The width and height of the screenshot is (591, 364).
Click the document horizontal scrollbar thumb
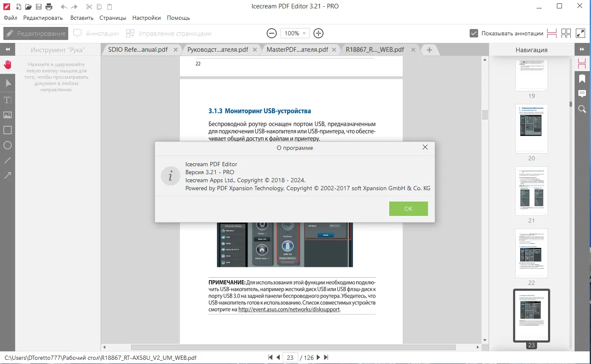pos(293,348)
